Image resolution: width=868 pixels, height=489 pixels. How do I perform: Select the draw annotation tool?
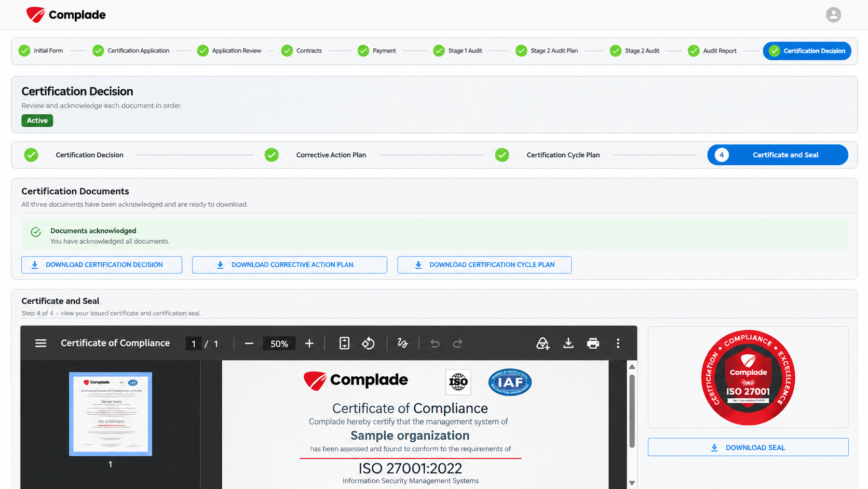(x=402, y=343)
